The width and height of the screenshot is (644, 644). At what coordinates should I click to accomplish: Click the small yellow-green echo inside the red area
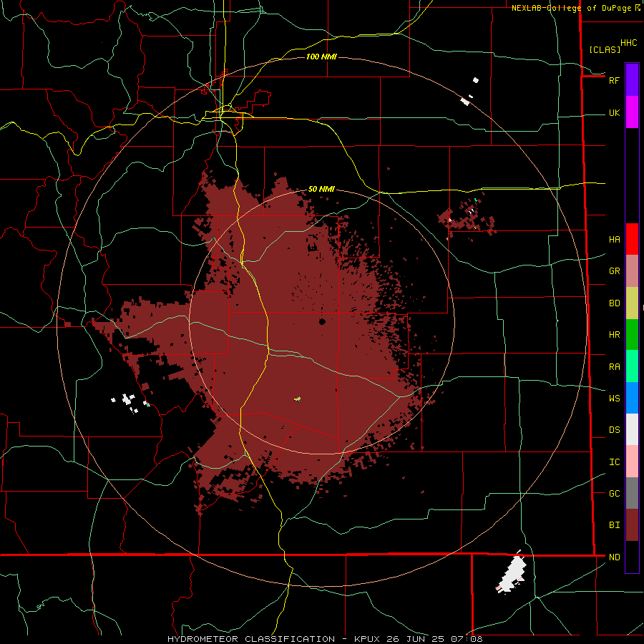[298, 399]
